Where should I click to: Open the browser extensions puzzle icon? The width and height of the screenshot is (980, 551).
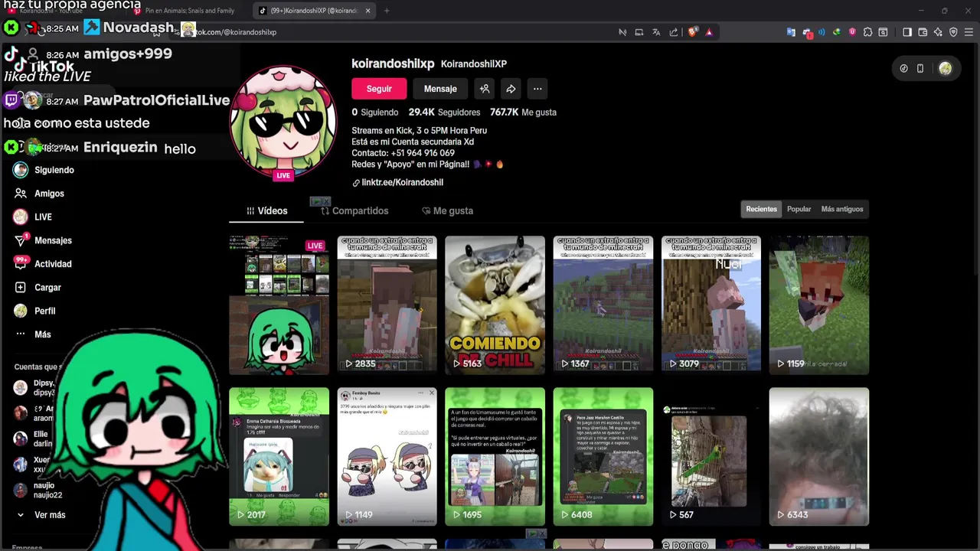(867, 32)
